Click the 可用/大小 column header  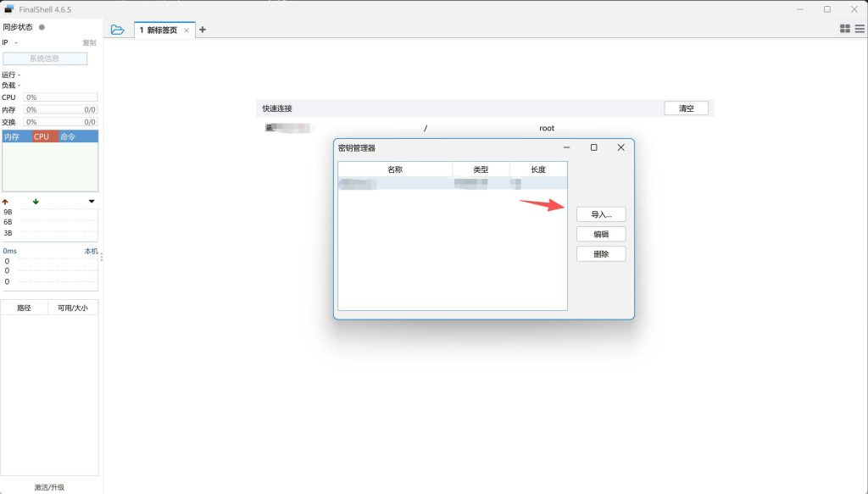tap(73, 308)
